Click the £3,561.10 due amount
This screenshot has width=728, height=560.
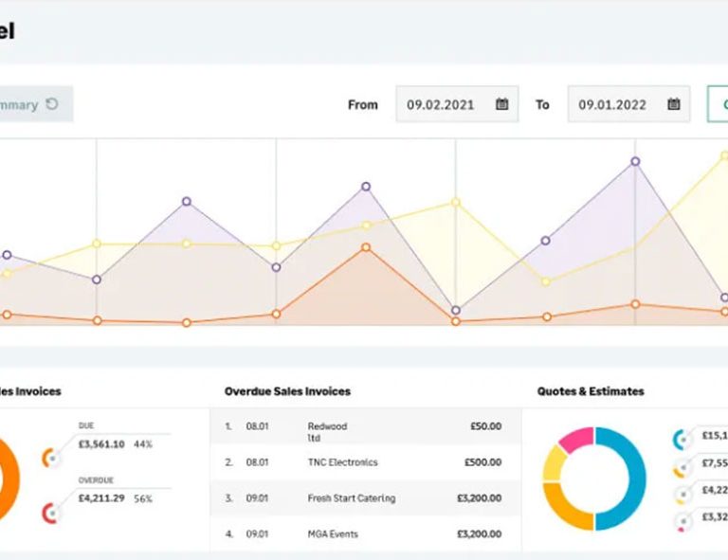pos(101,444)
